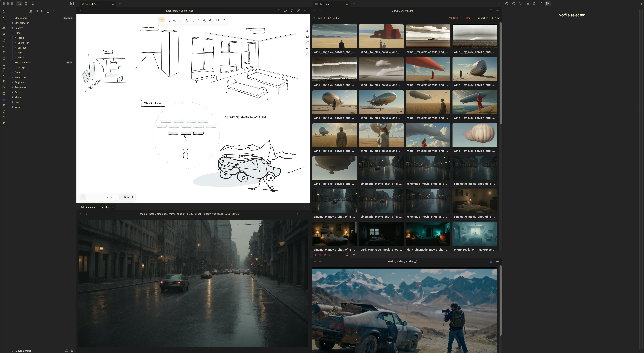Activate the freehand pencil draw tool
Viewport: 644px width, 353px height.
tap(198, 20)
